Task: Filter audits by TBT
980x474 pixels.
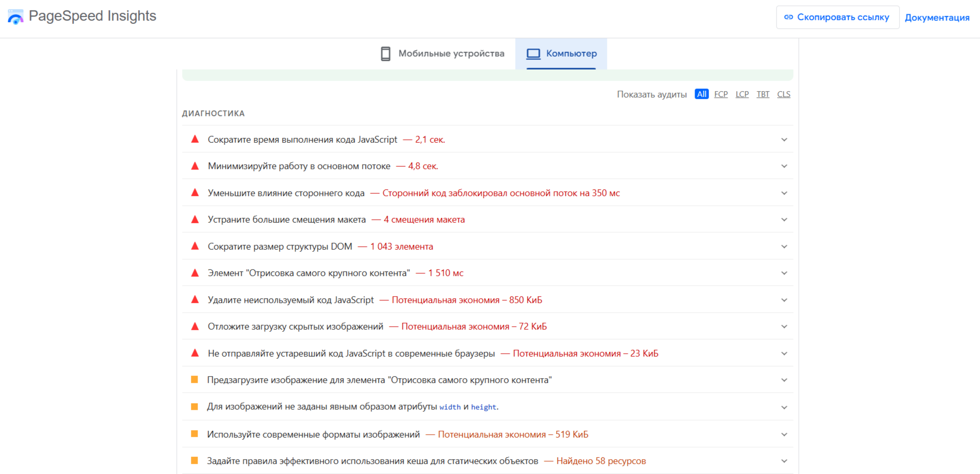Action: tap(763, 94)
